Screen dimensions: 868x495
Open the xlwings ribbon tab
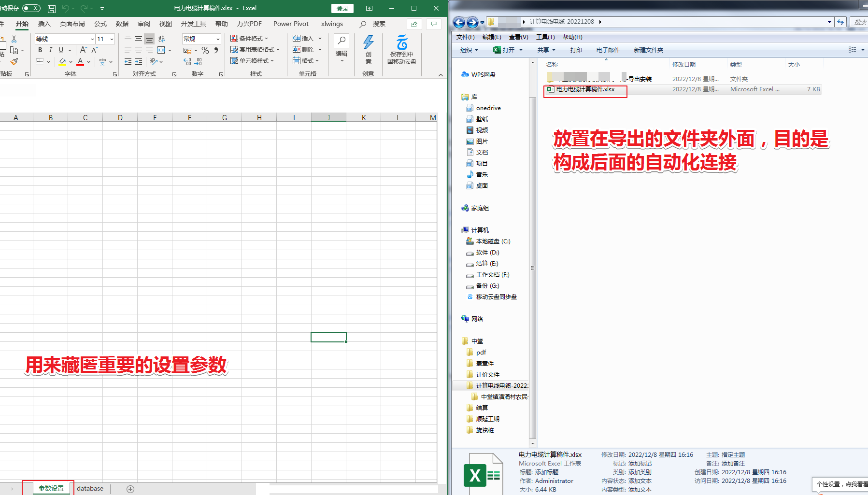332,24
